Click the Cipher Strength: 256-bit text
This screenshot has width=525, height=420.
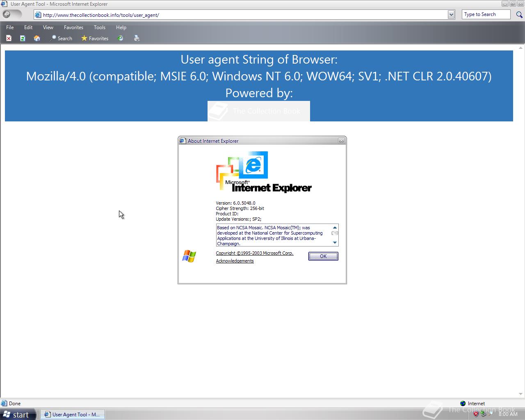pyautogui.click(x=240, y=208)
